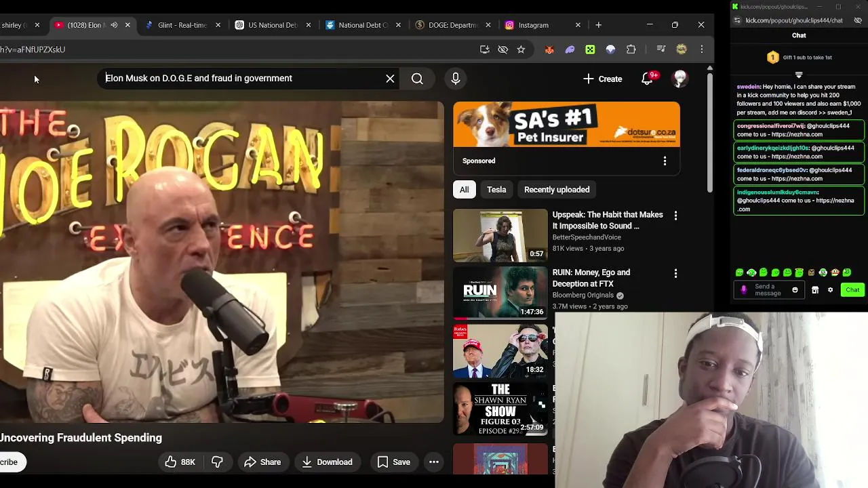
Task: Dislike the video
Action: tap(217, 462)
